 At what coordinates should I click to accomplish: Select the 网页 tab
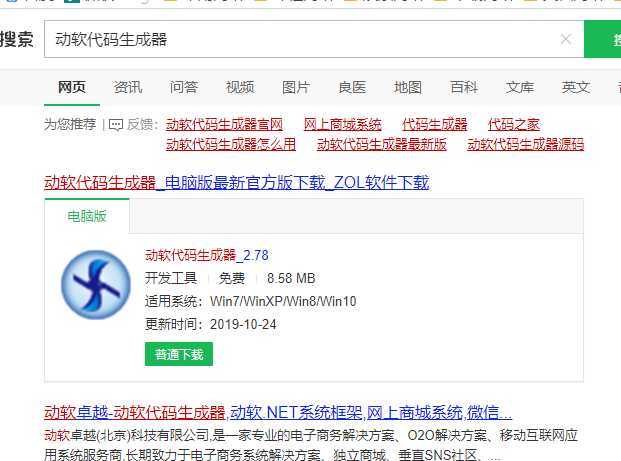click(x=72, y=87)
